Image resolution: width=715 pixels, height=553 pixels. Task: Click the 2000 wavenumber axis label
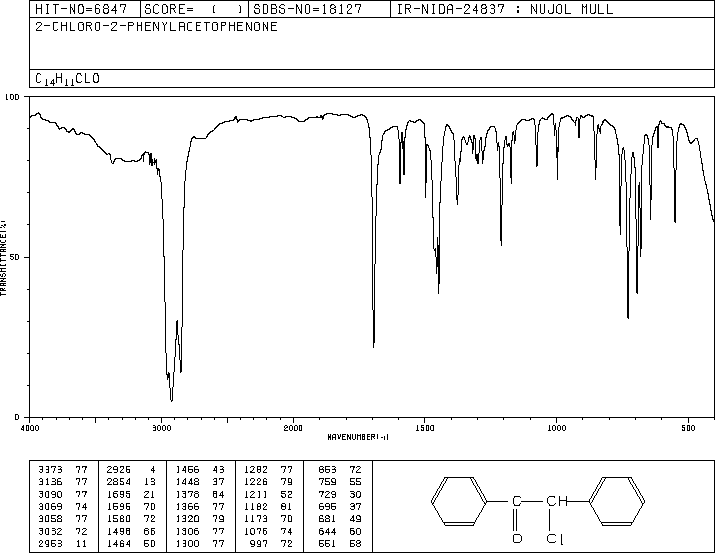293,428
